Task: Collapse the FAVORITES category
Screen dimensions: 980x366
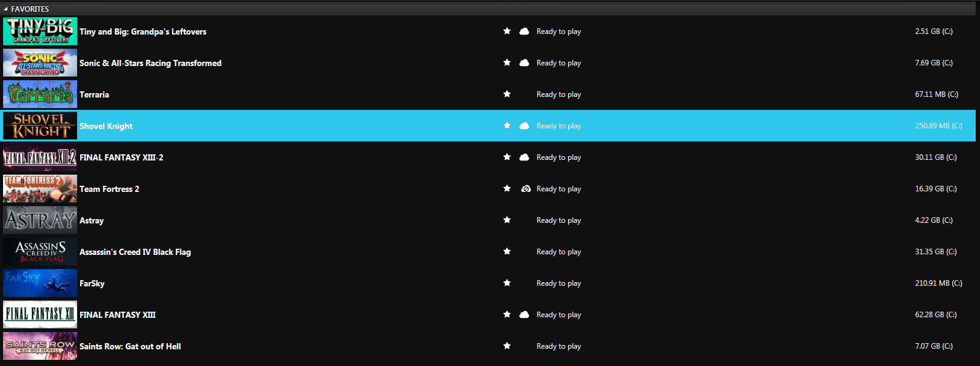Action: click(6, 9)
